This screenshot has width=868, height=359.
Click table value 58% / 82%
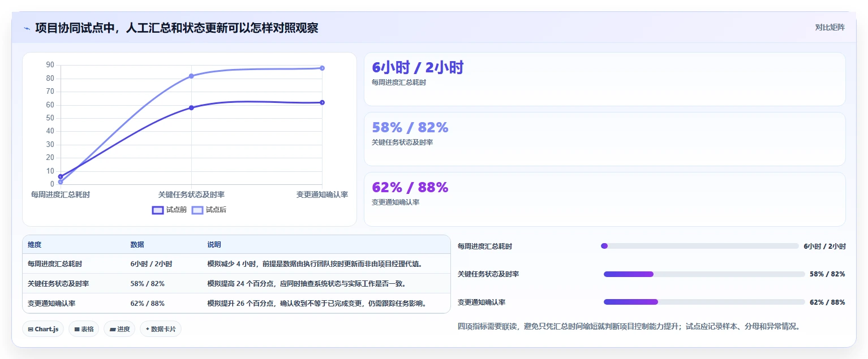pyautogui.click(x=147, y=284)
